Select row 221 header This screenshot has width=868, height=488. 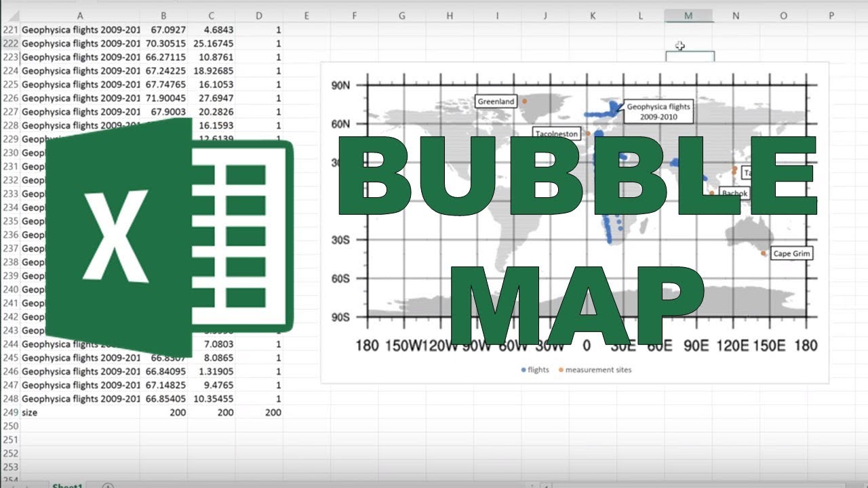[x=10, y=30]
